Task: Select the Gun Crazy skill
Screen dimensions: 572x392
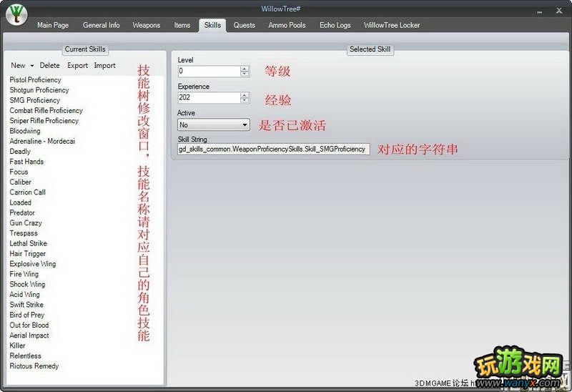Action: pos(26,222)
